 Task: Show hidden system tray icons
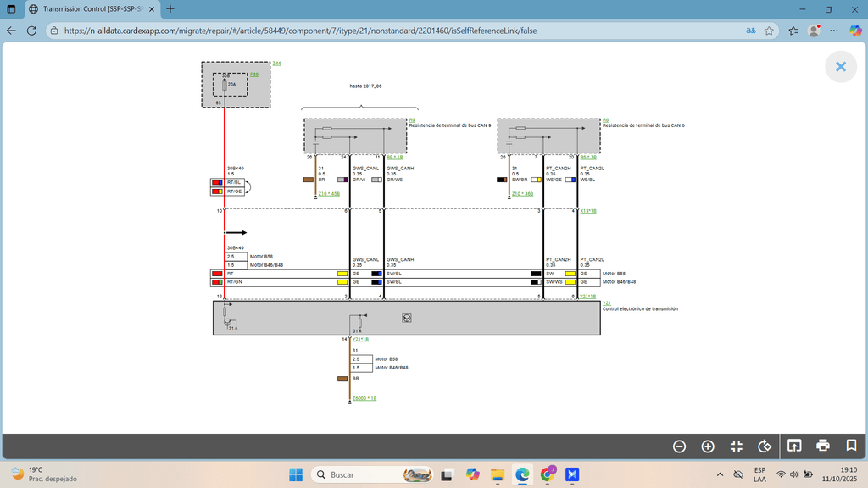[721, 474]
